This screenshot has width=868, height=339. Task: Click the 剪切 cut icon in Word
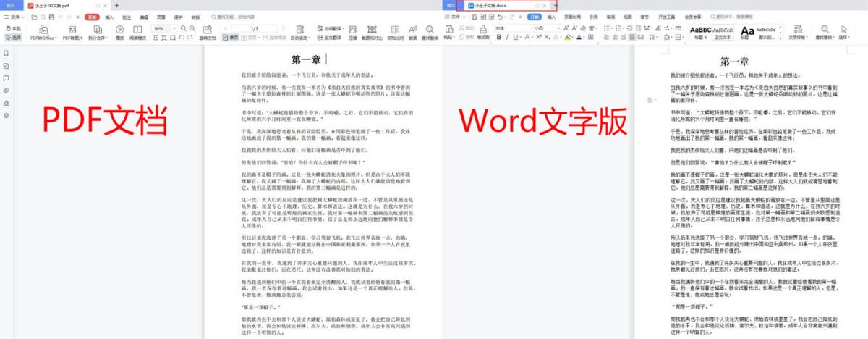click(x=461, y=28)
